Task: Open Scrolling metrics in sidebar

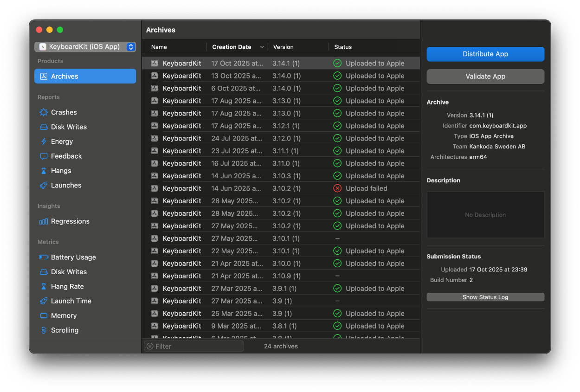Action: [x=64, y=330]
